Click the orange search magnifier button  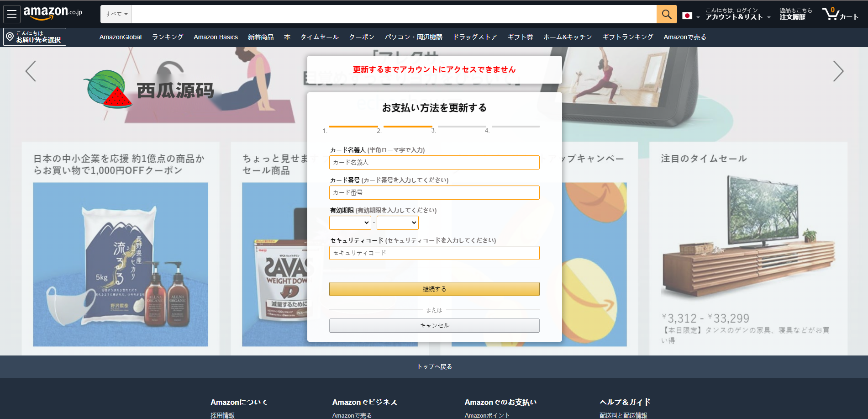(x=667, y=14)
